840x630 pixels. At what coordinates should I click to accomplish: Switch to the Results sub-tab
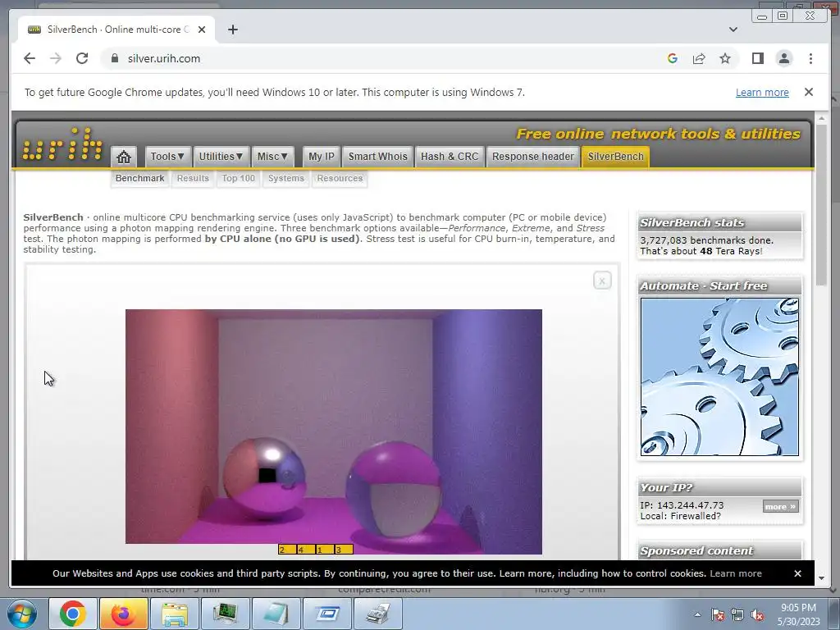pyautogui.click(x=193, y=178)
